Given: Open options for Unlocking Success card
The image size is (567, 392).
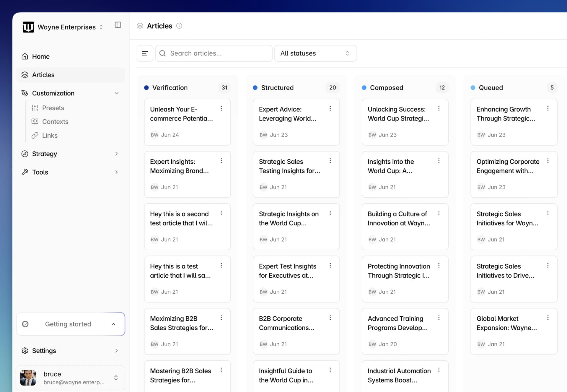Looking at the screenshot, I should pos(439,108).
